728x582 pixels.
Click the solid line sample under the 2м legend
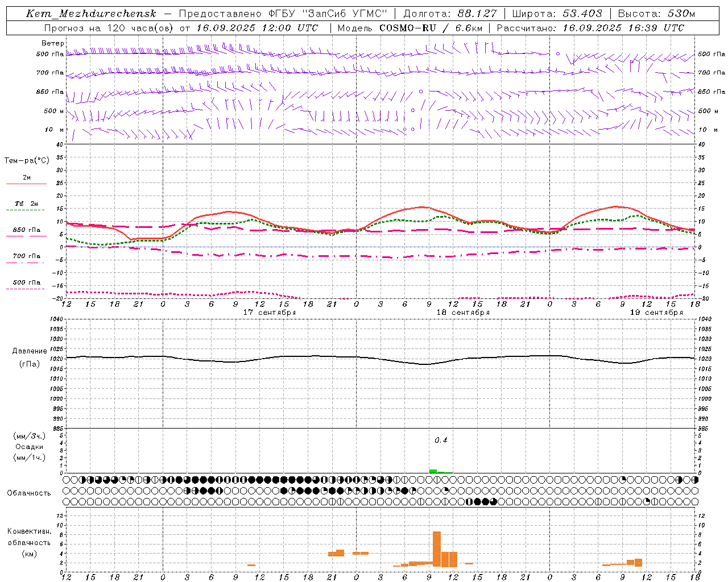coord(26,184)
